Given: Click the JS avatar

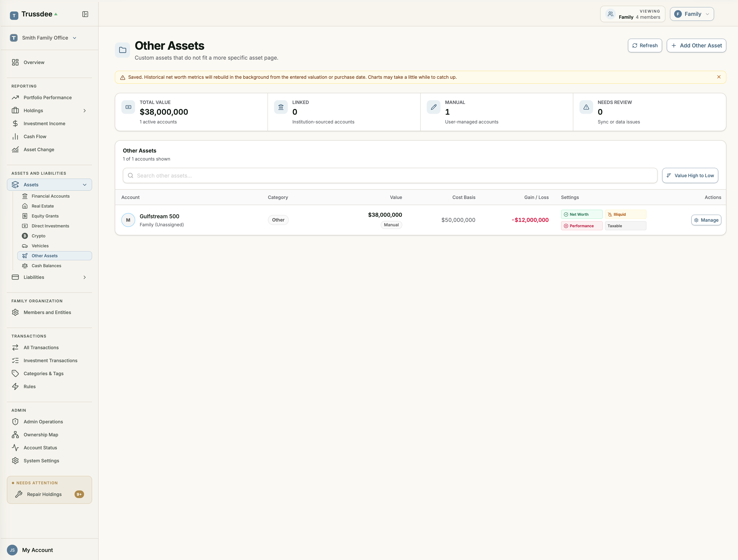Looking at the screenshot, I should click(12, 550).
